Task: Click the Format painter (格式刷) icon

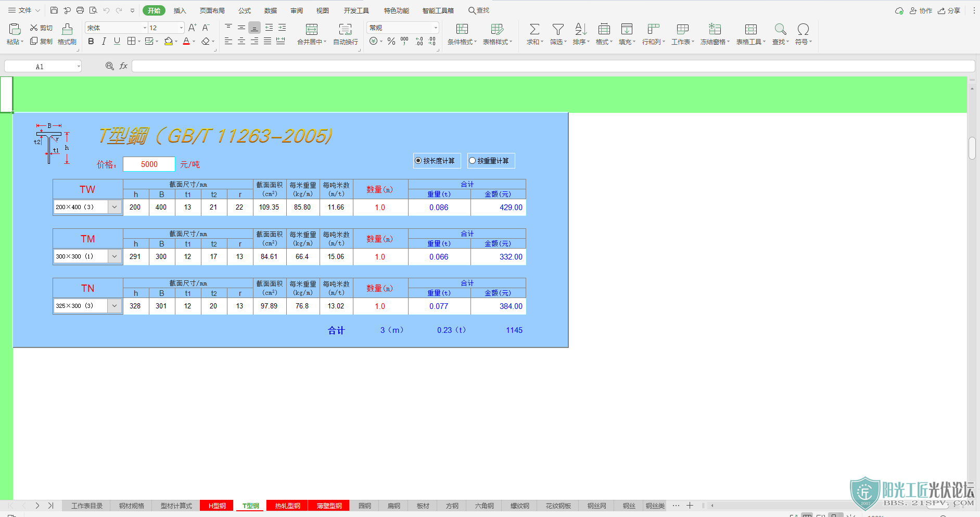Action: pyautogui.click(x=67, y=29)
